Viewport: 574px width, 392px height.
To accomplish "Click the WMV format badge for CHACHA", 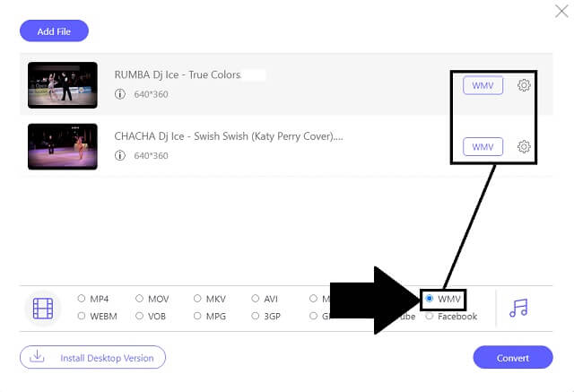I will coord(483,147).
